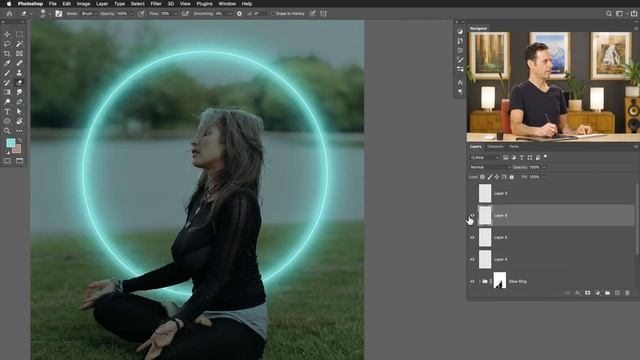Viewport: 640px width, 360px height.
Task: Select the Brush tool in toolbar
Action: (x=7, y=73)
